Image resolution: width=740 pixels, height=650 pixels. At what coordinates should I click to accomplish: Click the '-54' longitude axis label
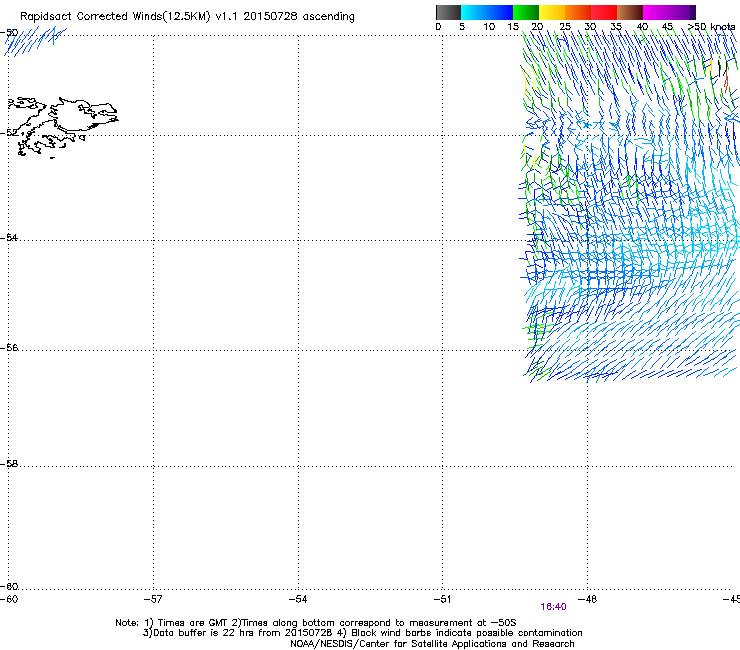point(298,599)
